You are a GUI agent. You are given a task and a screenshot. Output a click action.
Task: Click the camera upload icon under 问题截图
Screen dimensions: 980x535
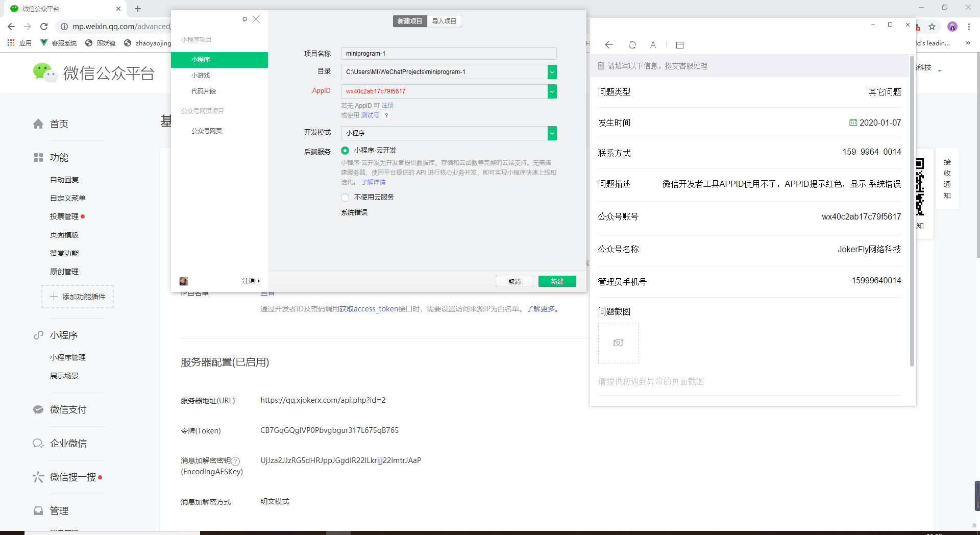[x=619, y=343]
